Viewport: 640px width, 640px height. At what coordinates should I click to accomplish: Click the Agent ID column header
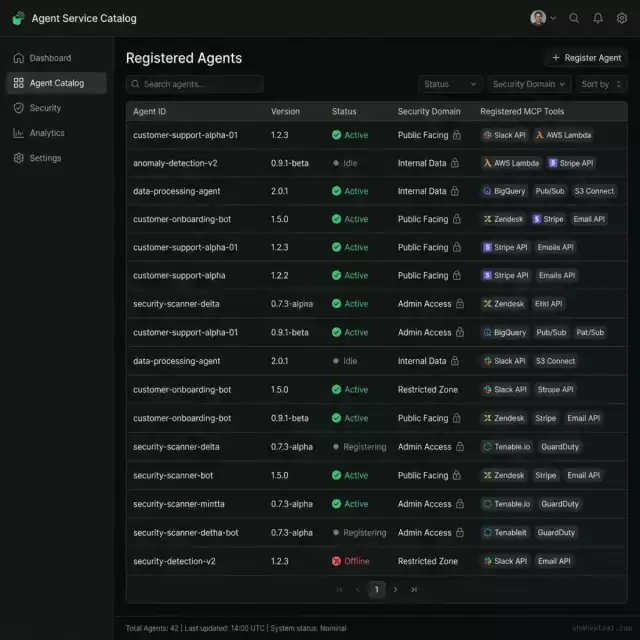coord(149,111)
